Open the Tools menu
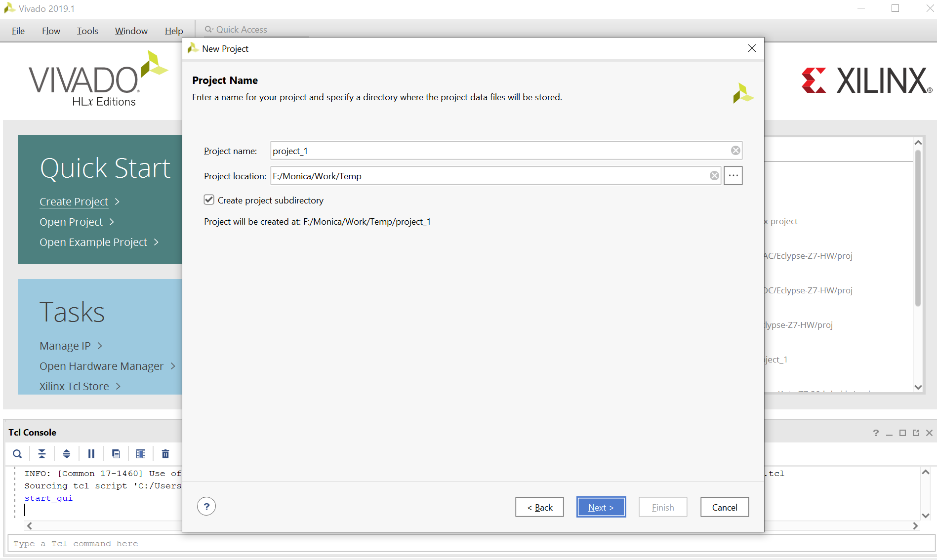 (87, 31)
